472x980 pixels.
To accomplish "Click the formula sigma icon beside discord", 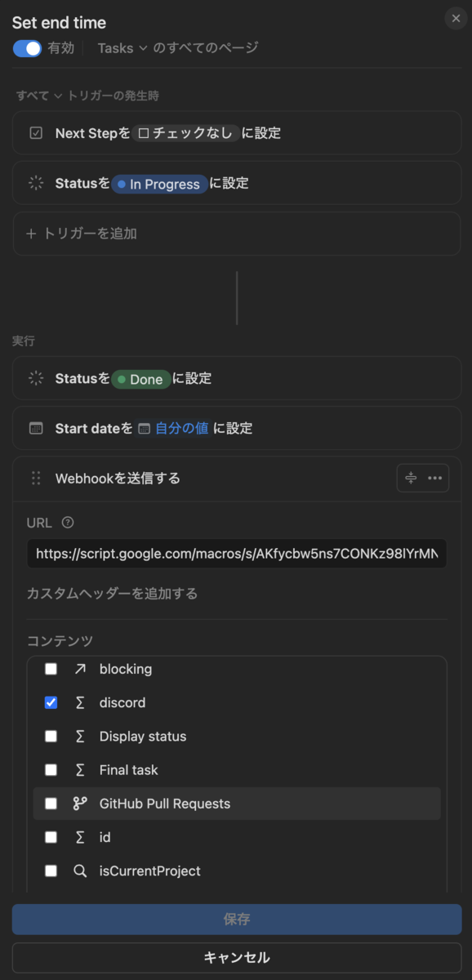I will coord(80,702).
